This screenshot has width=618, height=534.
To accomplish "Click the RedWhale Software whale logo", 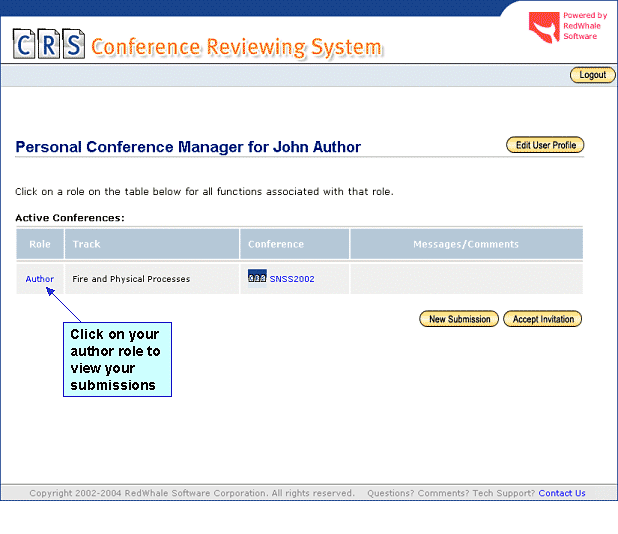I will [x=544, y=27].
